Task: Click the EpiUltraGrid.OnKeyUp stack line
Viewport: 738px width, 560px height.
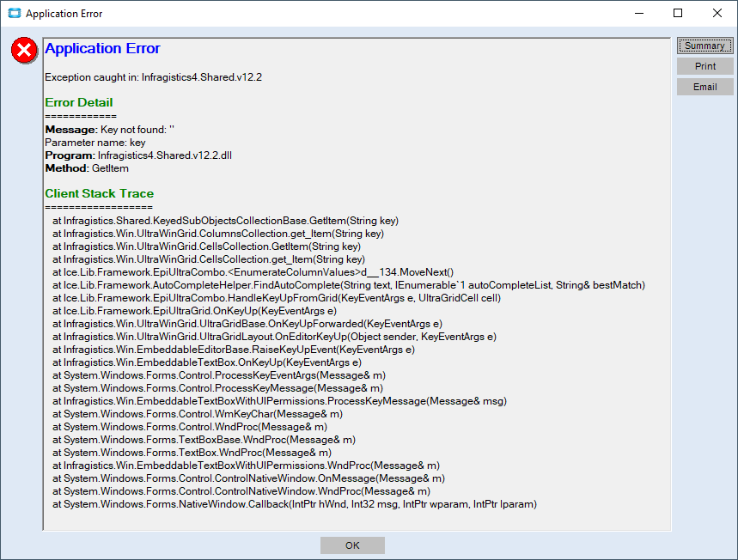Action: click(195, 311)
